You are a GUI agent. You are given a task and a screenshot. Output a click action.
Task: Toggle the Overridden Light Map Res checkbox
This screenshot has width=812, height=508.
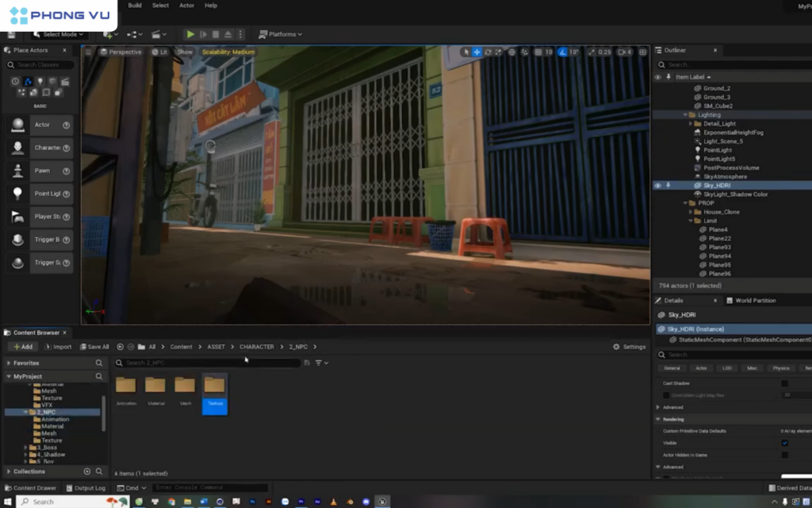(x=666, y=395)
